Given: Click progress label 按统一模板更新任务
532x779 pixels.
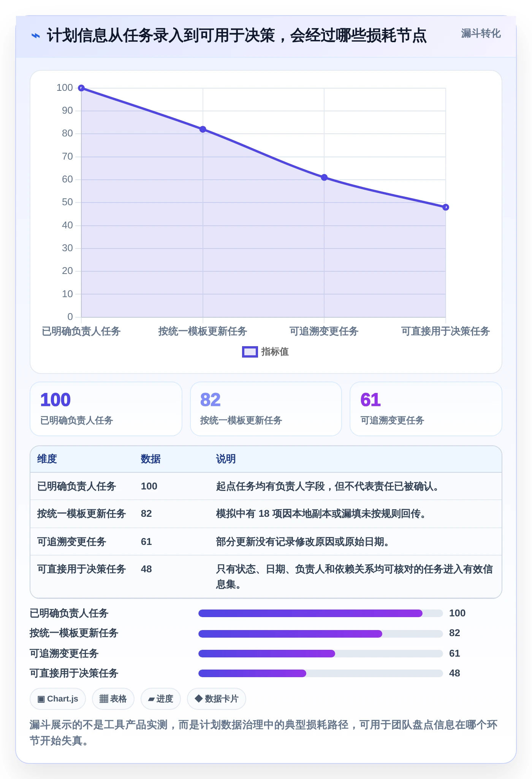Looking at the screenshot, I should (74, 633).
